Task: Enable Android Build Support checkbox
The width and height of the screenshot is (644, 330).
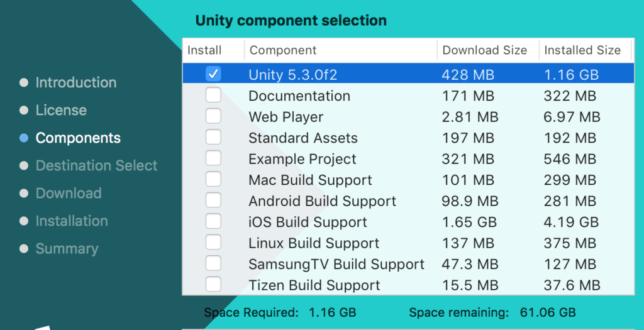Action: click(213, 201)
